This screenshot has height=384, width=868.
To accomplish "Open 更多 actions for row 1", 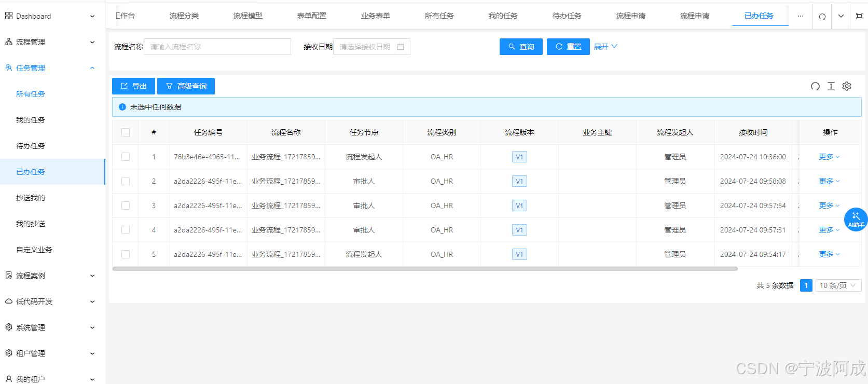I will pos(829,157).
